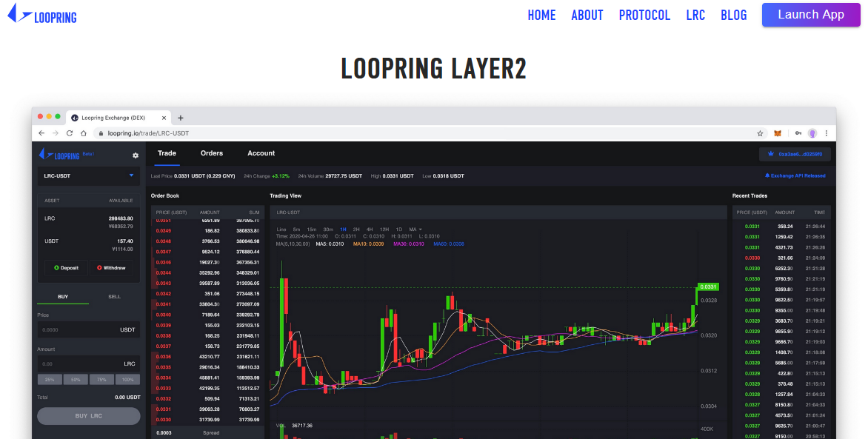The image size is (868, 439).
Task: Select the SELL tab
Action: (115, 297)
